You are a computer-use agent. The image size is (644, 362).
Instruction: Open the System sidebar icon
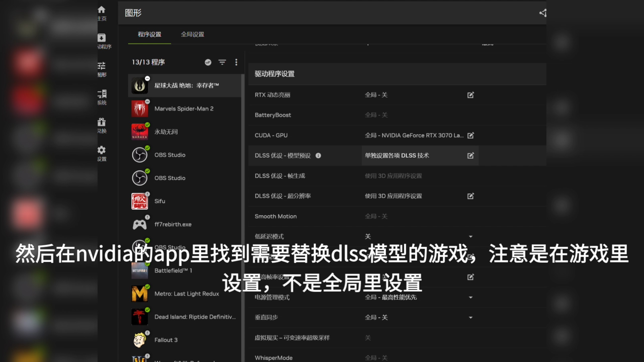[102, 94]
